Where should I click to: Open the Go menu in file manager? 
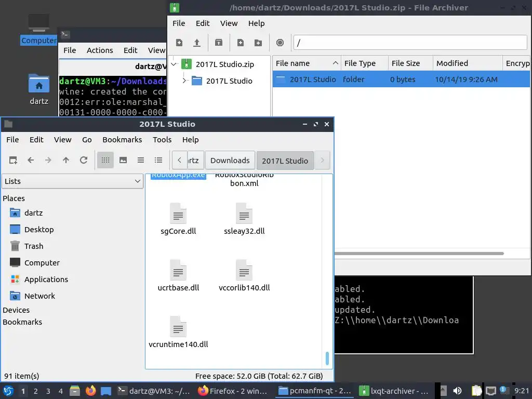[87, 140]
